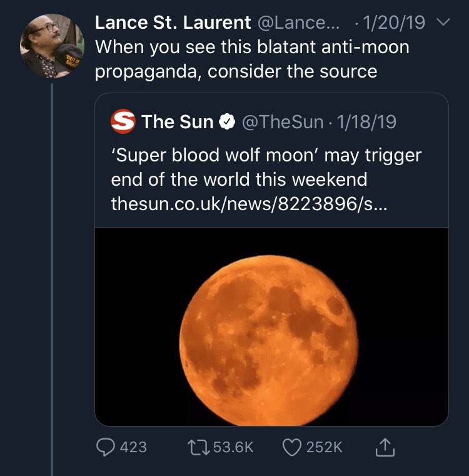469x476 pixels.
Task: Click the 1/18/19 quoted tweet date
Action: [366, 121]
